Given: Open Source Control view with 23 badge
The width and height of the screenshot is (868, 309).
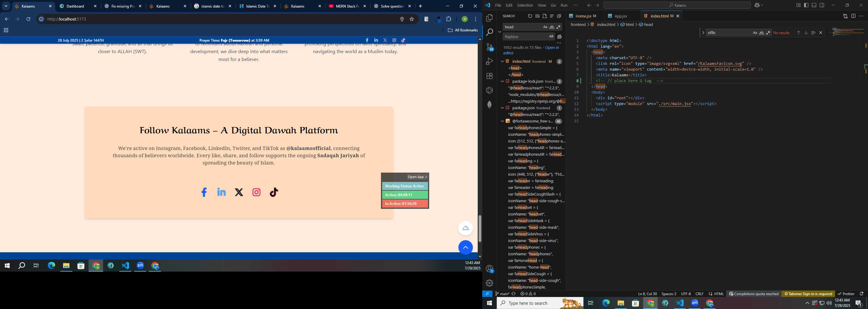Looking at the screenshot, I should pyautogui.click(x=489, y=47).
